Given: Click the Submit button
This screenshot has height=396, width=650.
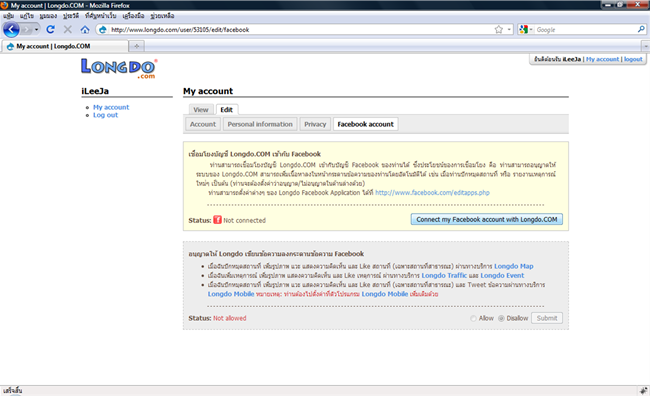Looking at the screenshot, I should pos(547,318).
